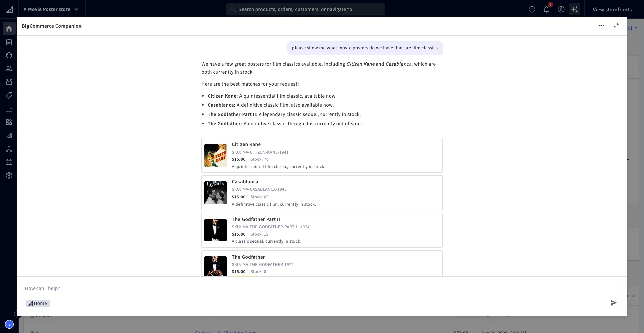The image size is (644, 333).
Task: Click the Casablanca product card title
Action: coord(245,182)
